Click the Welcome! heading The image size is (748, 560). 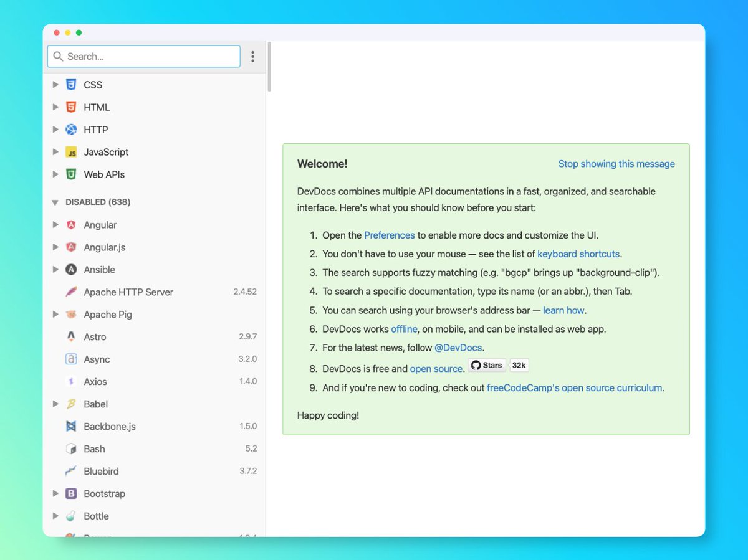(322, 164)
